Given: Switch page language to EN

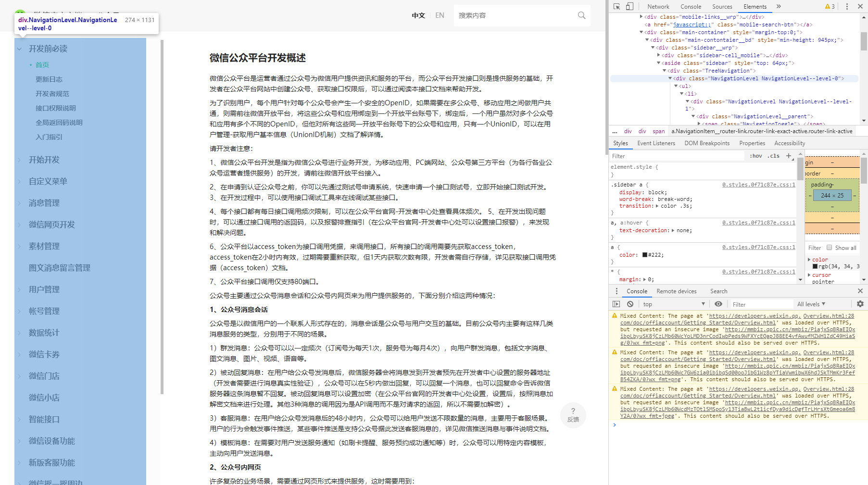Looking at the screenshot, I should 440,15.
